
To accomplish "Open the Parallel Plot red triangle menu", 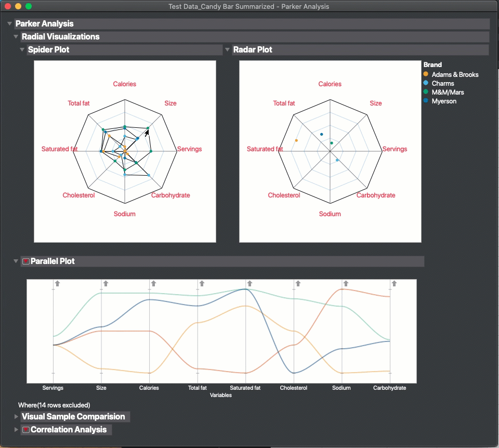I will (x=26, y=261).
